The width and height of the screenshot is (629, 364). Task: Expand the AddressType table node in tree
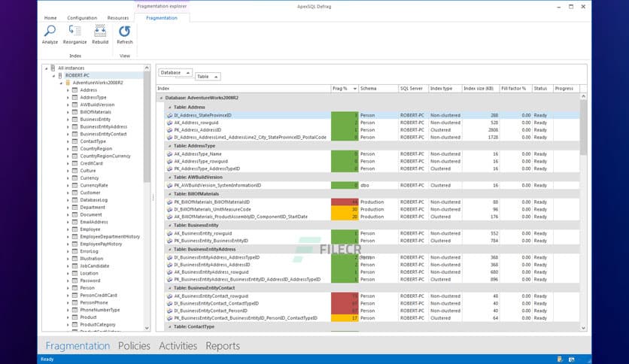(x=68, y=98)
